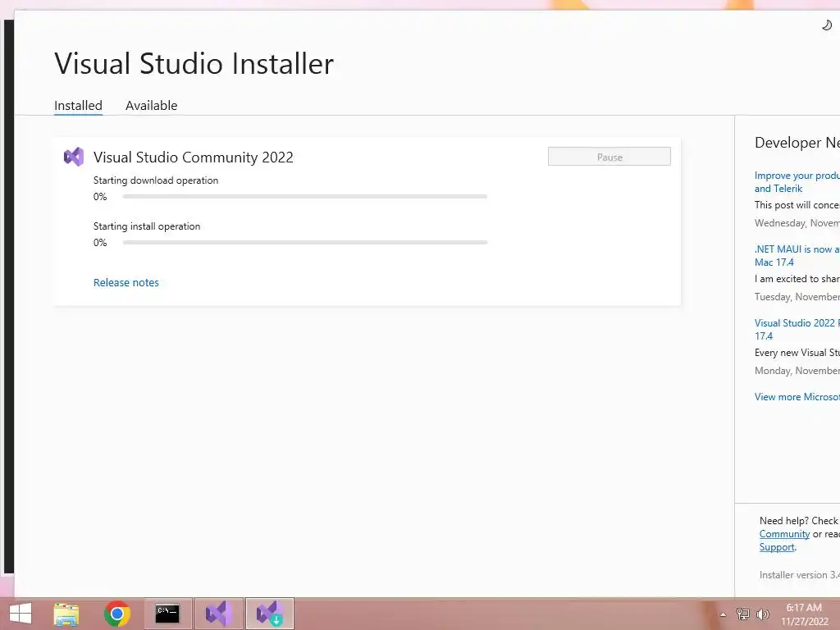Click the 'Visual Studio Installer' heading
The image size is (840, 630).
click(194, 64)
